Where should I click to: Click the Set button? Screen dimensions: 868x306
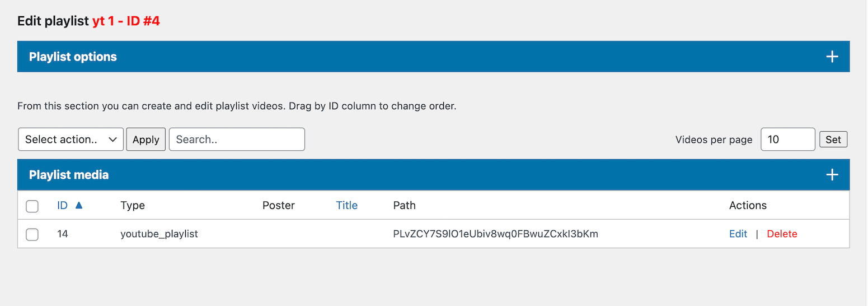coord(833,140)
